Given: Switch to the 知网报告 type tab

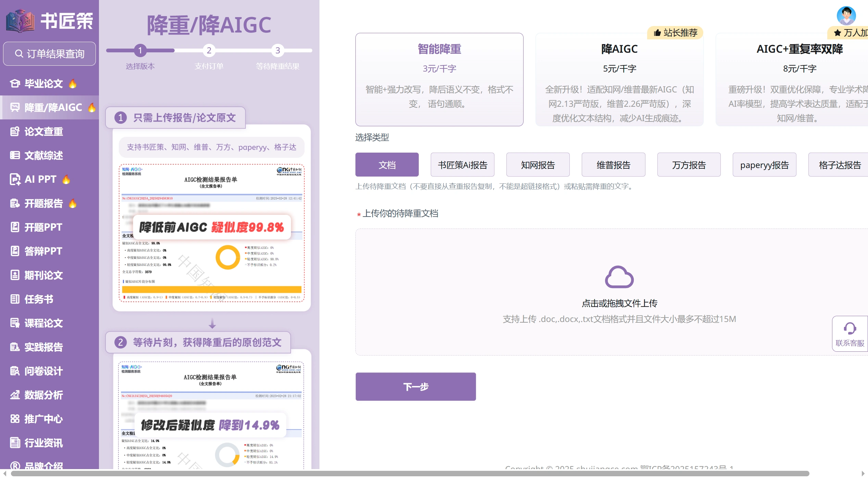Looking at the screenshot, I should click(538, 165).
